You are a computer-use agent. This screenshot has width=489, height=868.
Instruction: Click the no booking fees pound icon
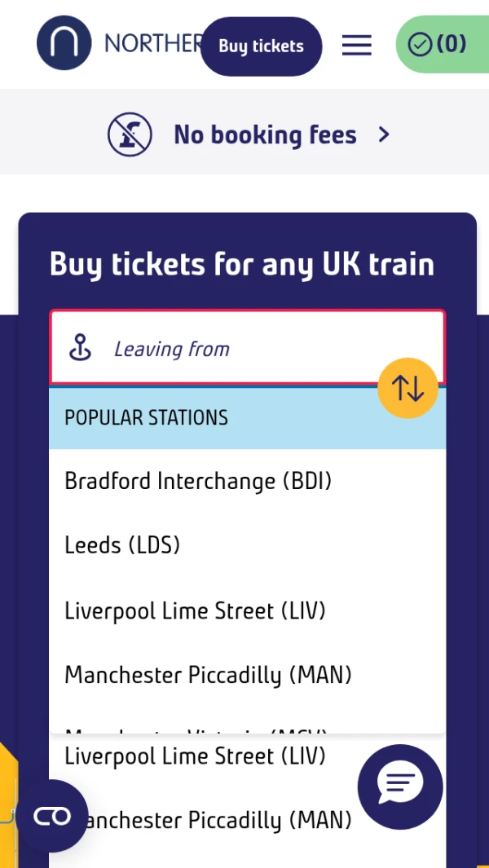(x=130, y=134)
